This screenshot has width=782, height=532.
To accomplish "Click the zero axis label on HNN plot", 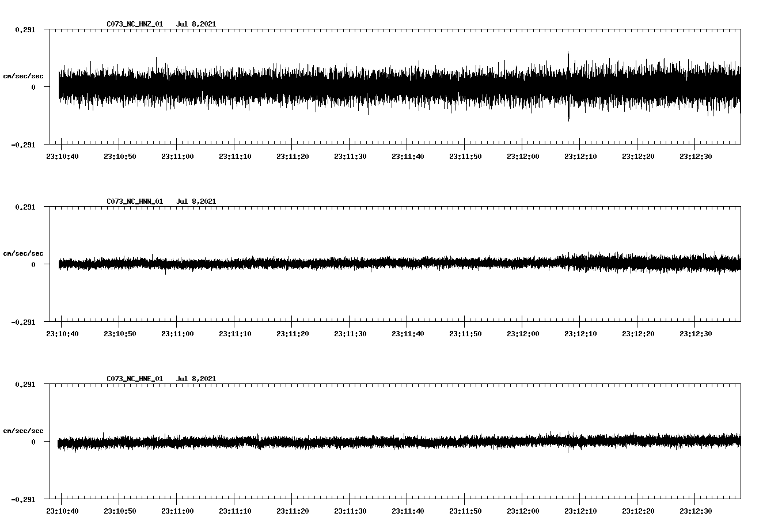I will pyautogui.click(x=33, y=264).
